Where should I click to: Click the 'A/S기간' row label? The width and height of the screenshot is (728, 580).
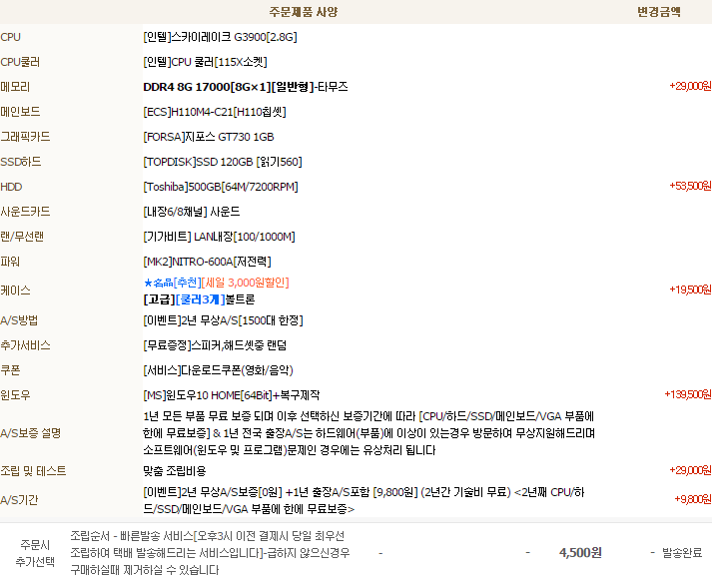19,500
